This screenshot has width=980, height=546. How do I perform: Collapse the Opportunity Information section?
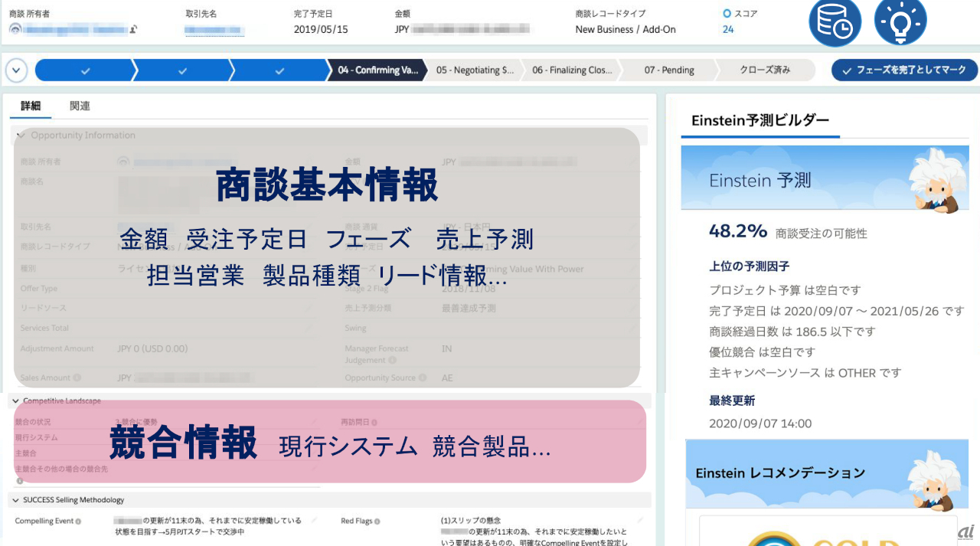click(x=21, y=136)
